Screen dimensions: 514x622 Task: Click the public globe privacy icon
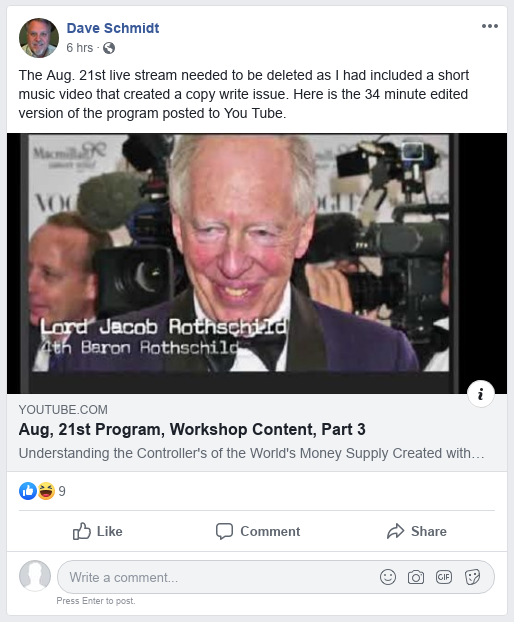[x=109, y=48]
